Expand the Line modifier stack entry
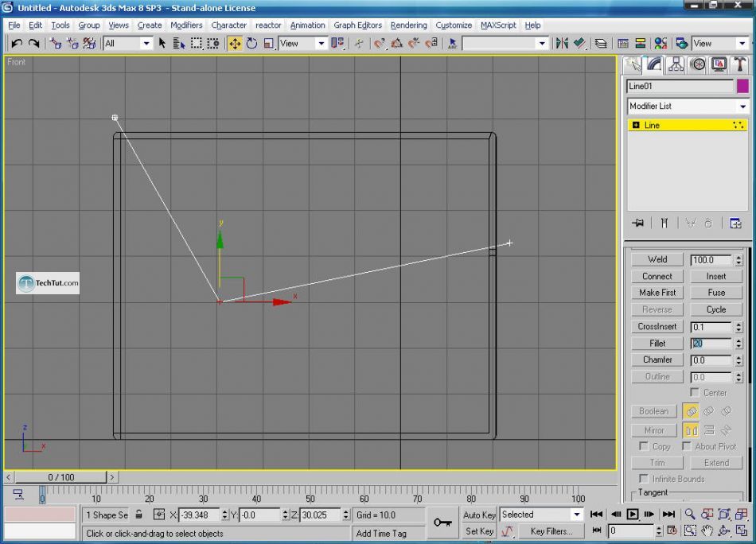756x544 pixels. coord(636,126)
